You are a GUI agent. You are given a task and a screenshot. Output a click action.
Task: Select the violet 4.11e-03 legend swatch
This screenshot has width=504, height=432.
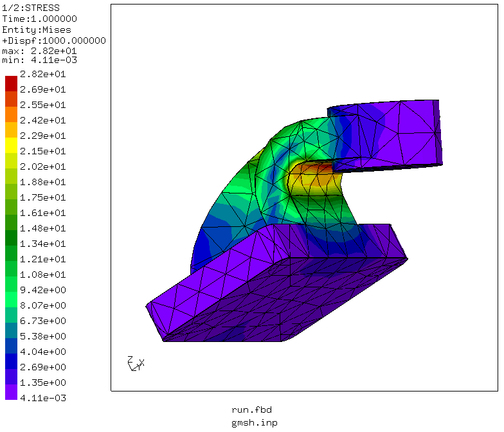12,392
